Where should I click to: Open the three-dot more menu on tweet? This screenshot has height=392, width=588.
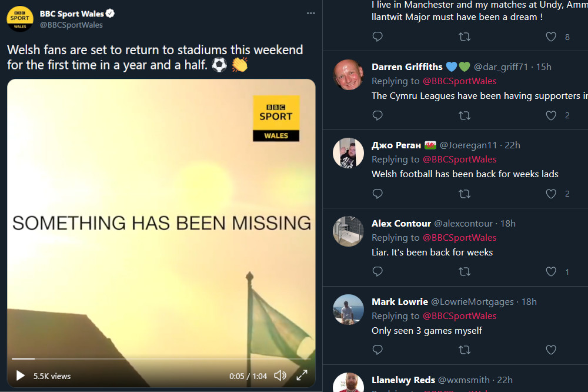click(x=311, y=14)
